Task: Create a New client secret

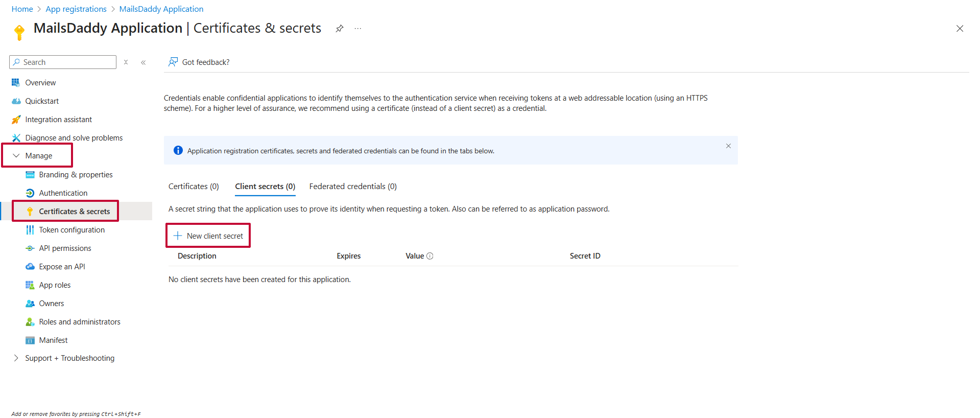Action: pos(208,236)
